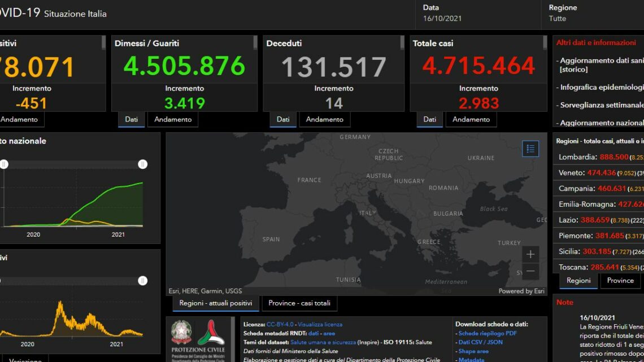Select Lazio row in regions list

pos(598,220)
